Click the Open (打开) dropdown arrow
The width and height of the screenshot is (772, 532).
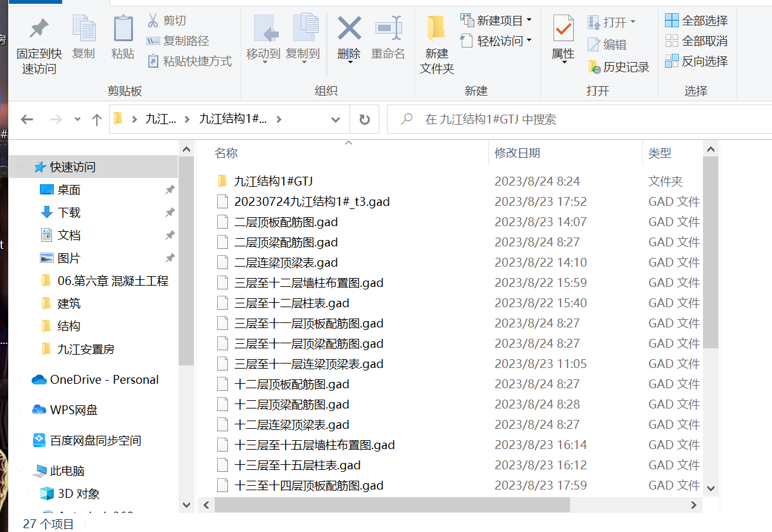click(x=633, y=22)
